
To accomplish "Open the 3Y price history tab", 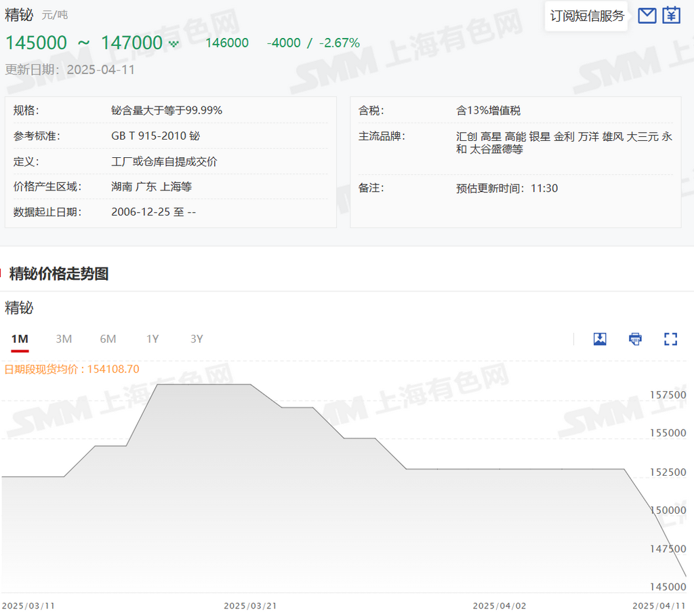I will point(197,339).
